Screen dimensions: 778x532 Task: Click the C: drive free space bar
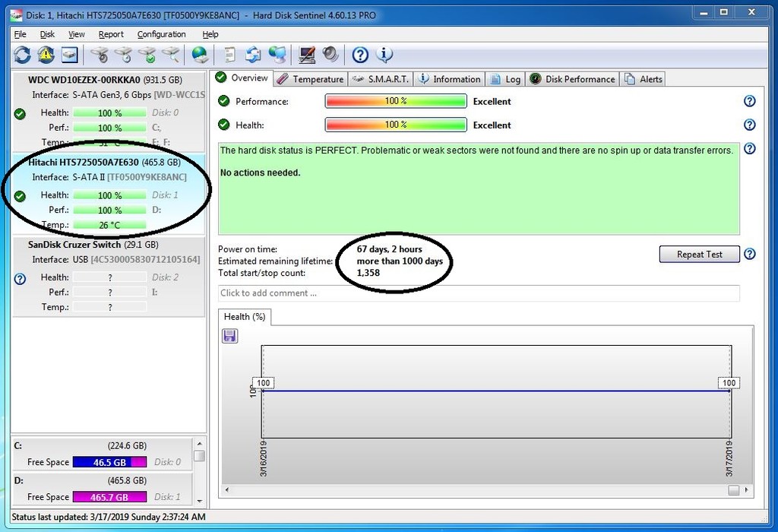109,462
